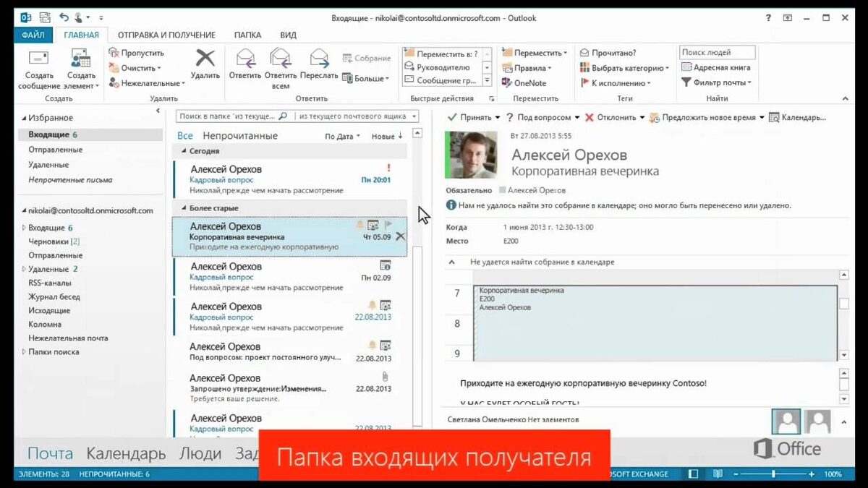Click the Meeting (Собрание) ribbon button
Viewport: 868px width, 488px height.
(x=366, y=58)
